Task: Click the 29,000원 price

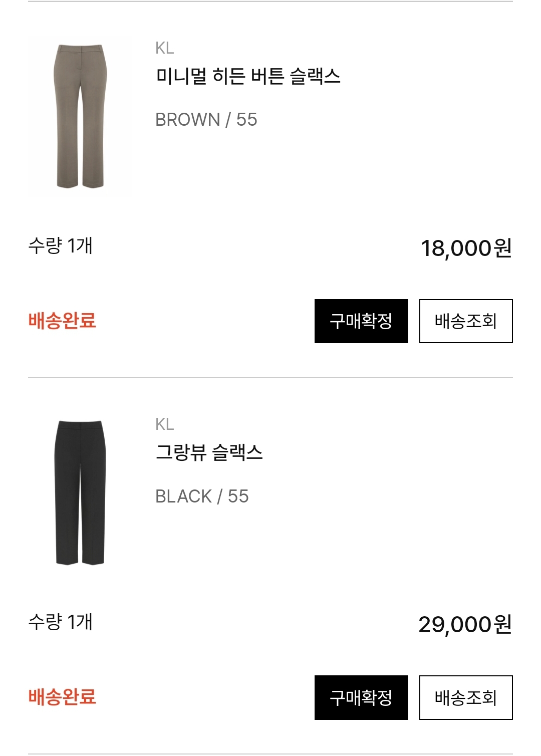Action: pyautogui.click(x=465, y=624)
